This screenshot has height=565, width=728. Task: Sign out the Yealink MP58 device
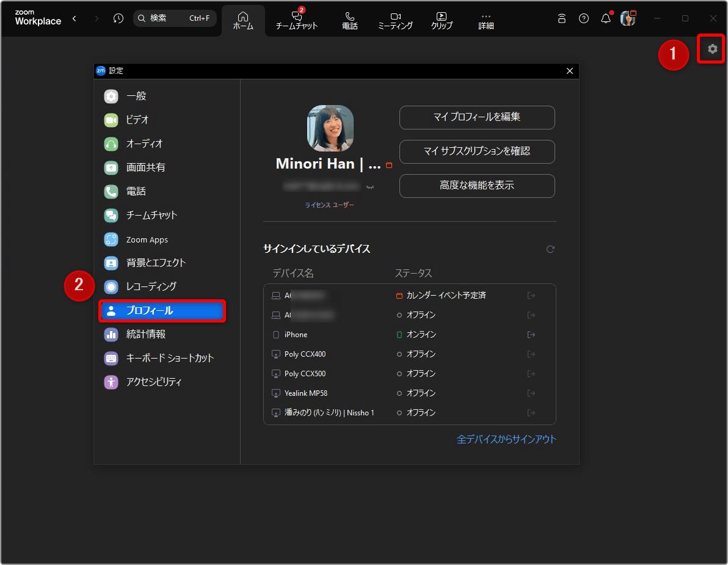coord(531,393)
